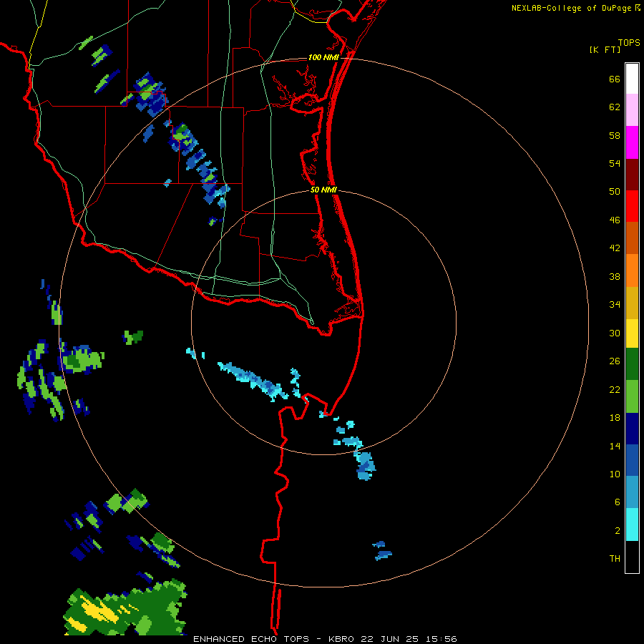The image size is (644, 644).
Task: Click the 62 legend value
Action: click(x=615, y=107)
